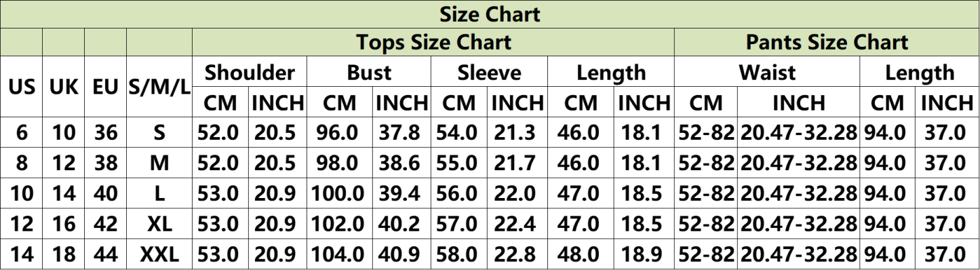Click the tops length value 48.0
980x270 pixels.
coord(577,254)
